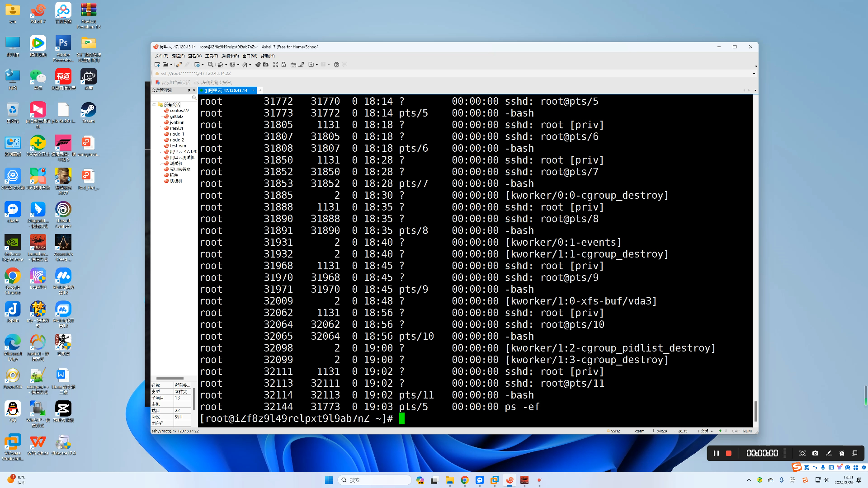Open the Adobe Photoshop desktop shortcut

[63, 48]
